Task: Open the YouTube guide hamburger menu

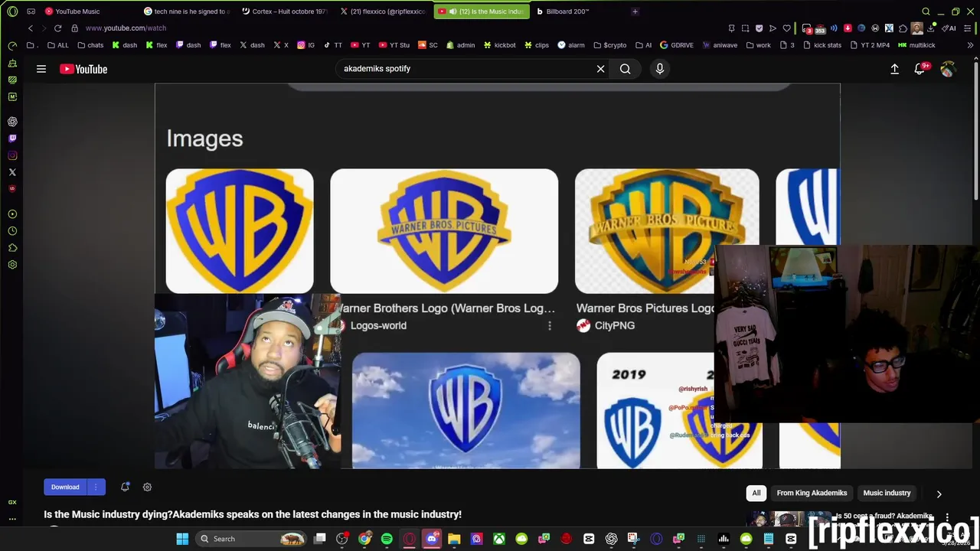Action: click(41, 69)
